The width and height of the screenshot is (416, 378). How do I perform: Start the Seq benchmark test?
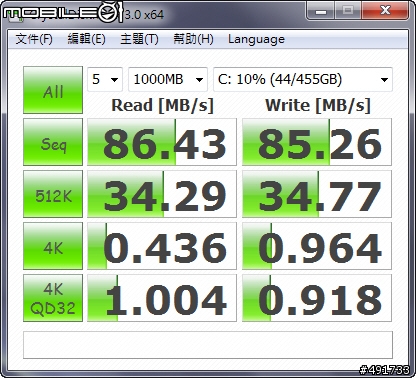click(53, 142)
